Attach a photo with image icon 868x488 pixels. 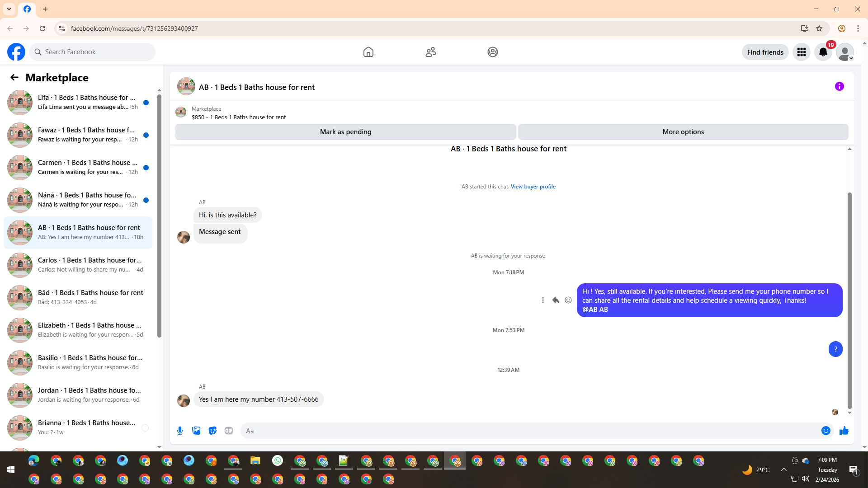tap(196, 431)
